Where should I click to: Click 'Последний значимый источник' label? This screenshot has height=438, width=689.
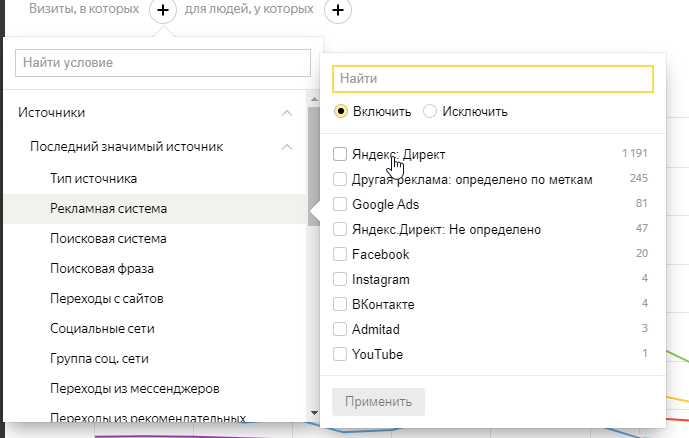[127, 147]
